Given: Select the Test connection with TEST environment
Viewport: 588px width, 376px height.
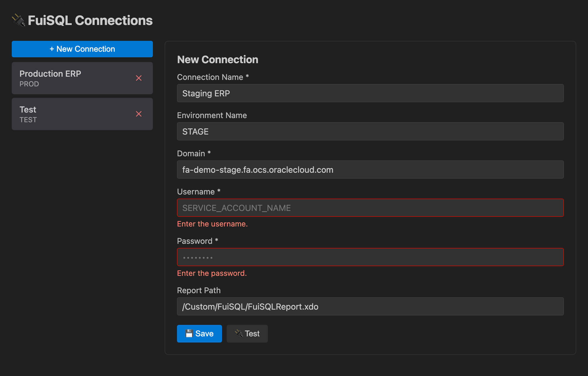Looking at the screenshot, I should pos(82,114).
